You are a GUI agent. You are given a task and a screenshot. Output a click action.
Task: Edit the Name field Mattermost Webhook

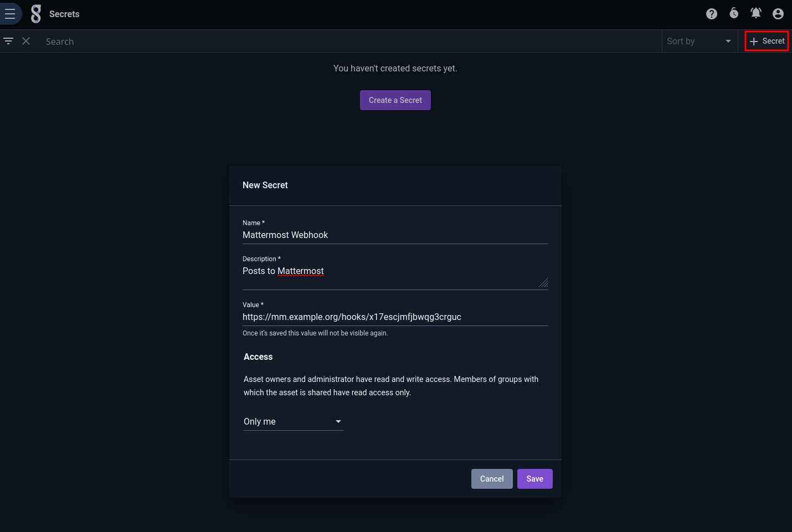tap(395, 235)
